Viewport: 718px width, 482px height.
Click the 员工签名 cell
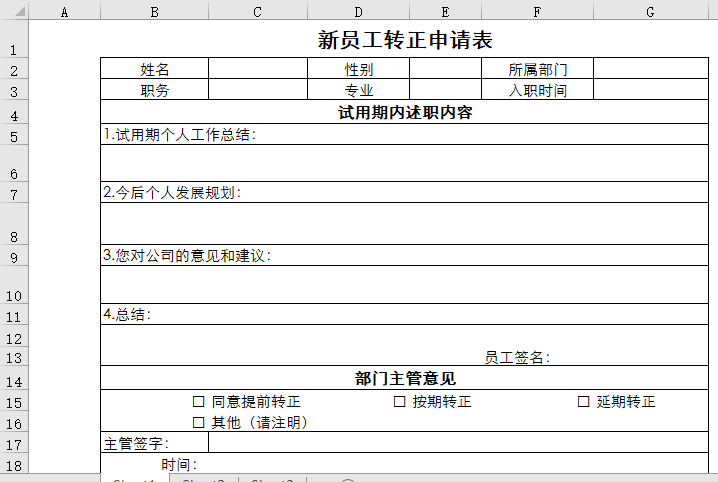click(x=517, y=357)
